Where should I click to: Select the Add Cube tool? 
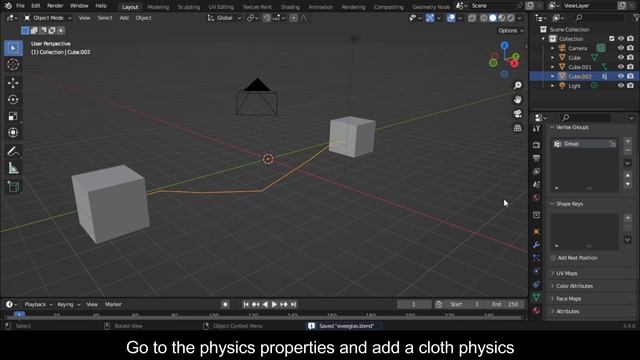pyautogui.click(x=13, y=187)
